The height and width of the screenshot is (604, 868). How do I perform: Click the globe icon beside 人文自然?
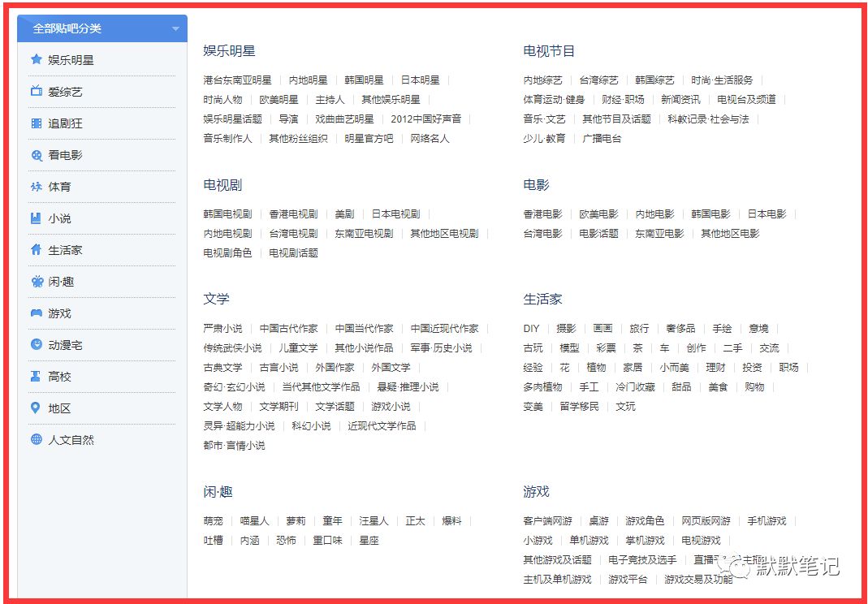pos(37,439)
